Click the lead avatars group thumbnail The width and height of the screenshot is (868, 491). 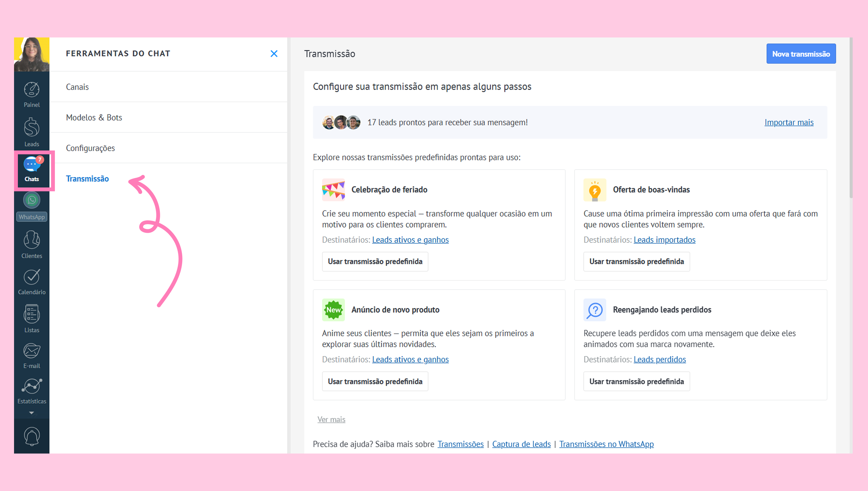341,122
